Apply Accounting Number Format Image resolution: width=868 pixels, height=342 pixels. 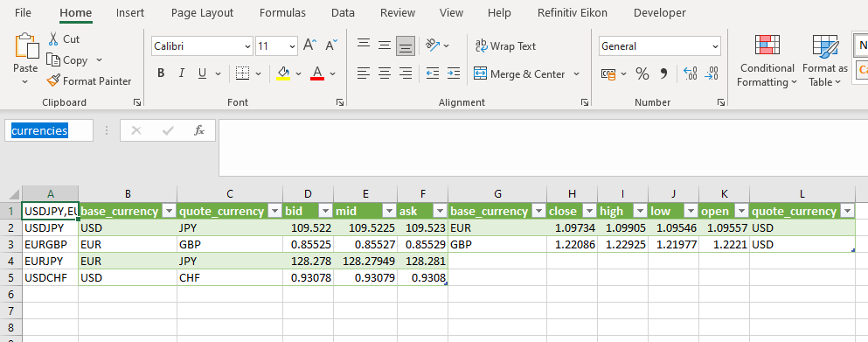click(x=608, y=73)
